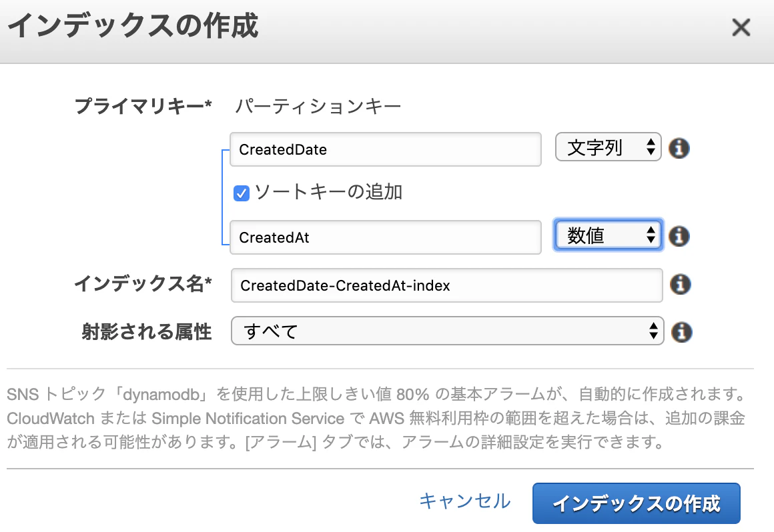Image resolution: width=774 pixels, height=532 pixels.
Task: Expand the 射影される属性 dropdown showing すべて
Action: [447, 331]
